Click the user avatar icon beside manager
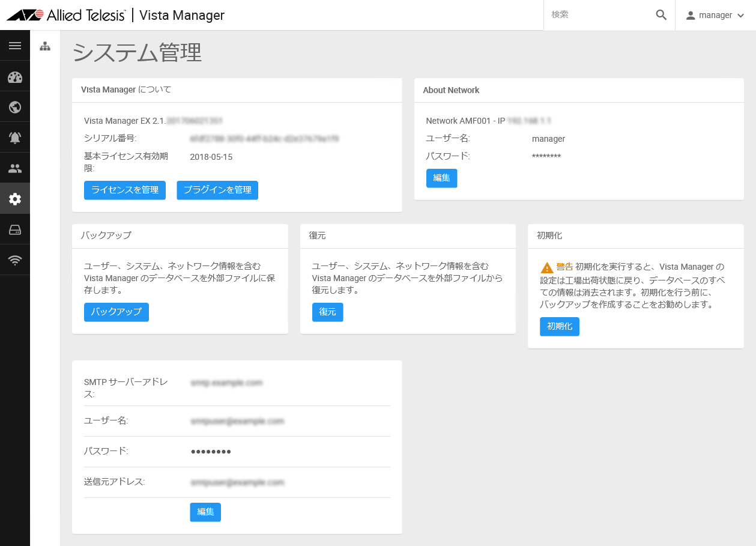 click(x=691, y=15)
